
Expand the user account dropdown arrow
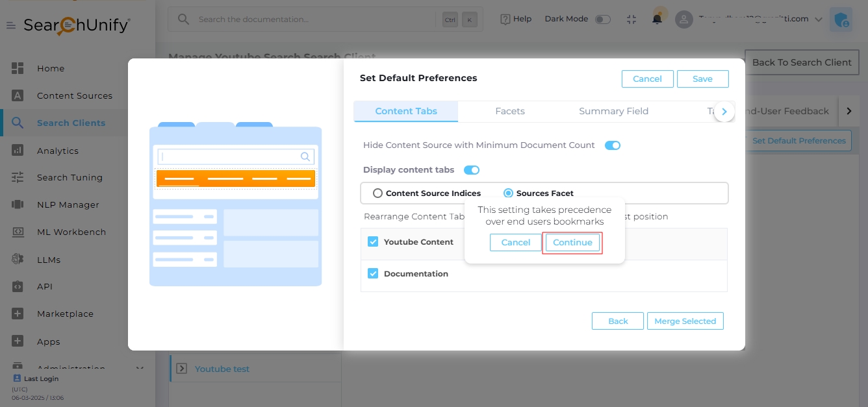click(x=818, y=19)
